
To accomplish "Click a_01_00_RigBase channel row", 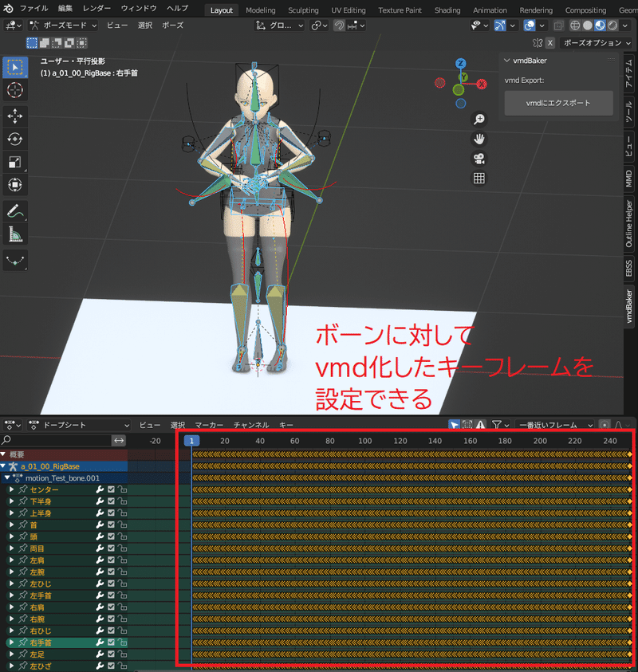I will 64,466.
